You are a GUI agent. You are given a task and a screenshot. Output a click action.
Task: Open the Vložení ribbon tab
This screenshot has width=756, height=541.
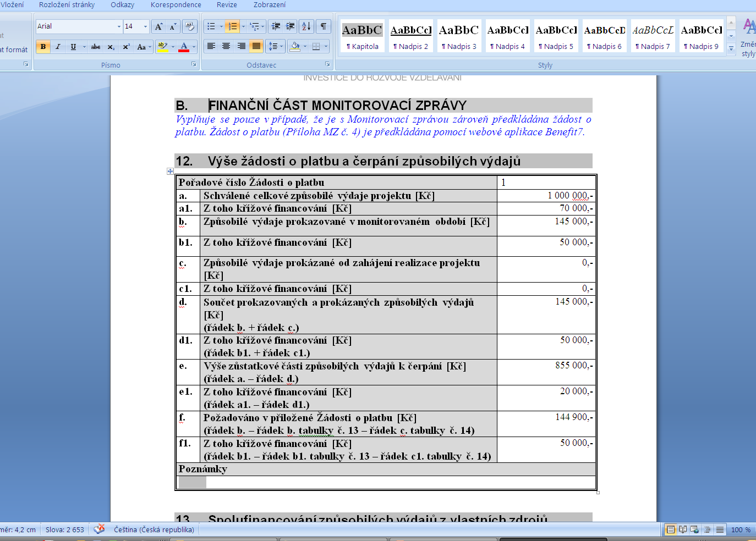(x=12, y=5)
